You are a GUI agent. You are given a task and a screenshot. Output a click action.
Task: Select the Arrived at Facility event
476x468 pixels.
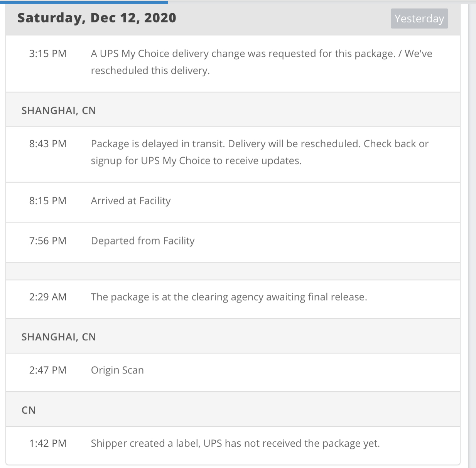point(131,201)
